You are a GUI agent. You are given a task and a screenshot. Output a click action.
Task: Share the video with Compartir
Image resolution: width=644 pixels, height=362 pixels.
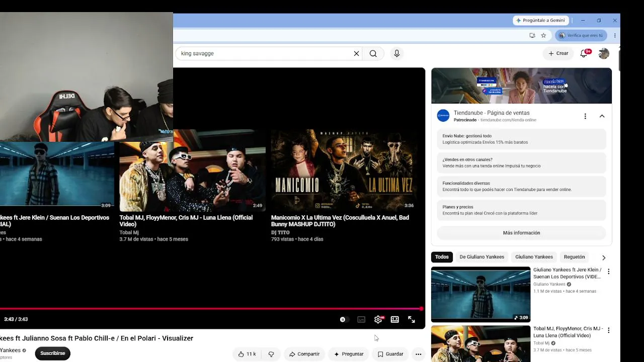tap(304, 354)
